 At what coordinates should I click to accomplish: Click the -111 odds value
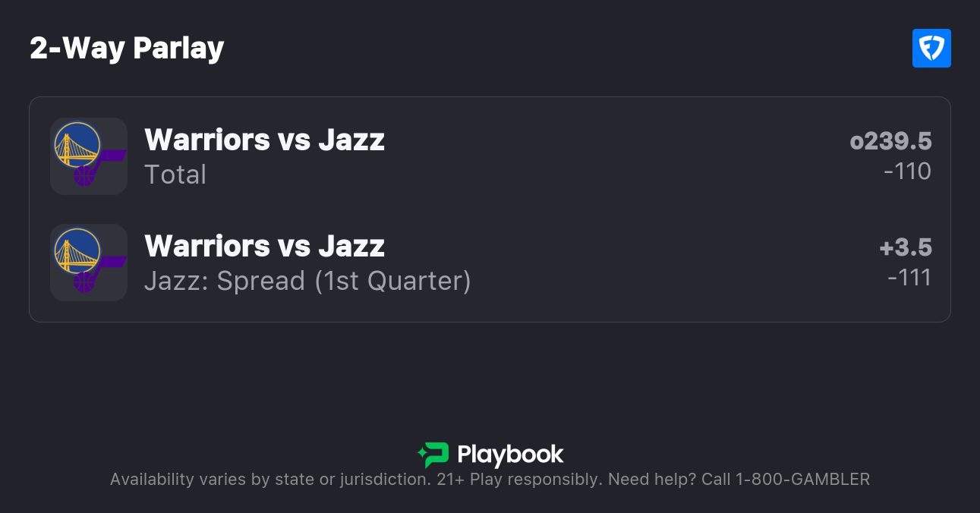[x=909, y=278]
